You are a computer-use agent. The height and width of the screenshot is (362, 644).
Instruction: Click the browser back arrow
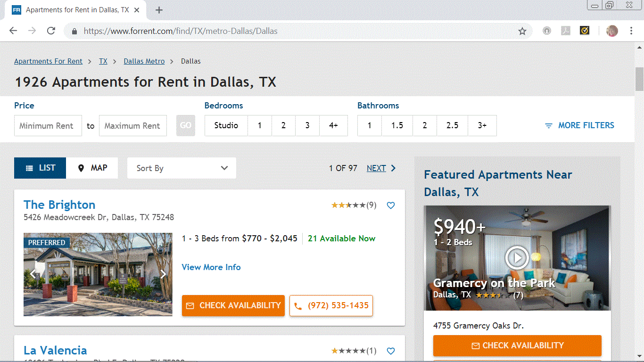tap(13, 31)
